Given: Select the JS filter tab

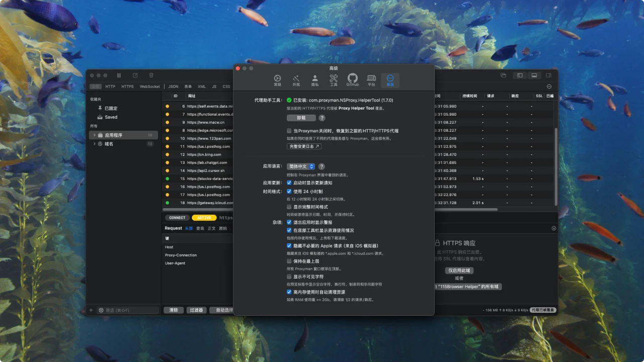Looking at the screenshot, I should pos(214,86).
